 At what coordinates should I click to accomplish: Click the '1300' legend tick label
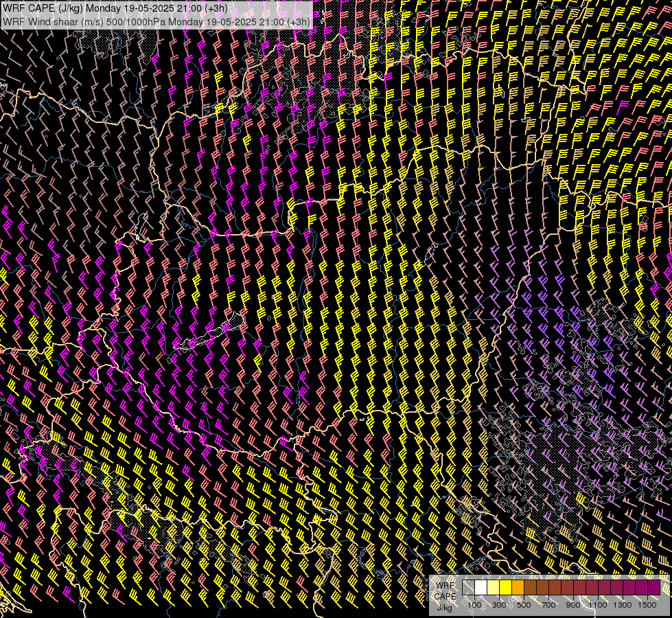click(x=623, y=605)
